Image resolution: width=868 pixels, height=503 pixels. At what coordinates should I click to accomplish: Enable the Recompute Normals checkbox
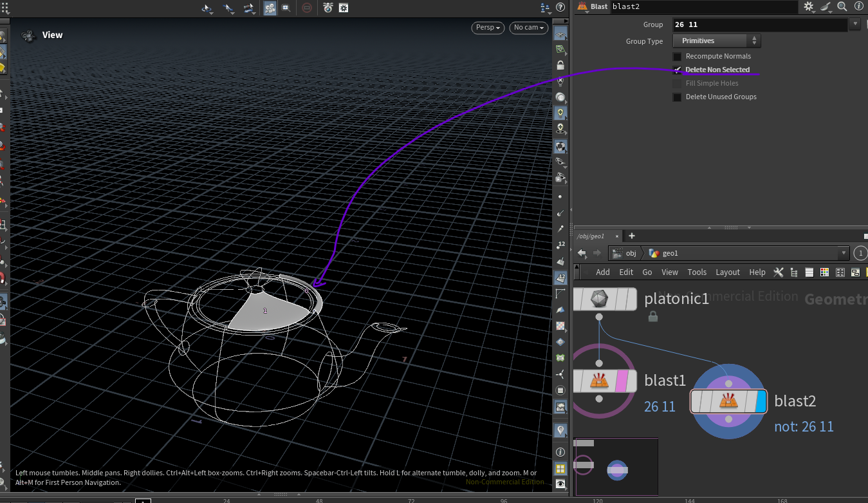[677, 57]
